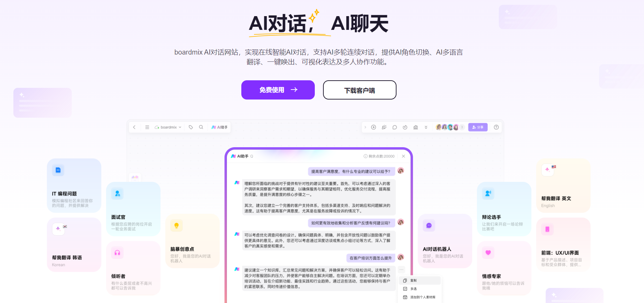This screenshot has width=644, height=303.
Task: Choose 多选 from the context menu
Action: coord(419,289)
